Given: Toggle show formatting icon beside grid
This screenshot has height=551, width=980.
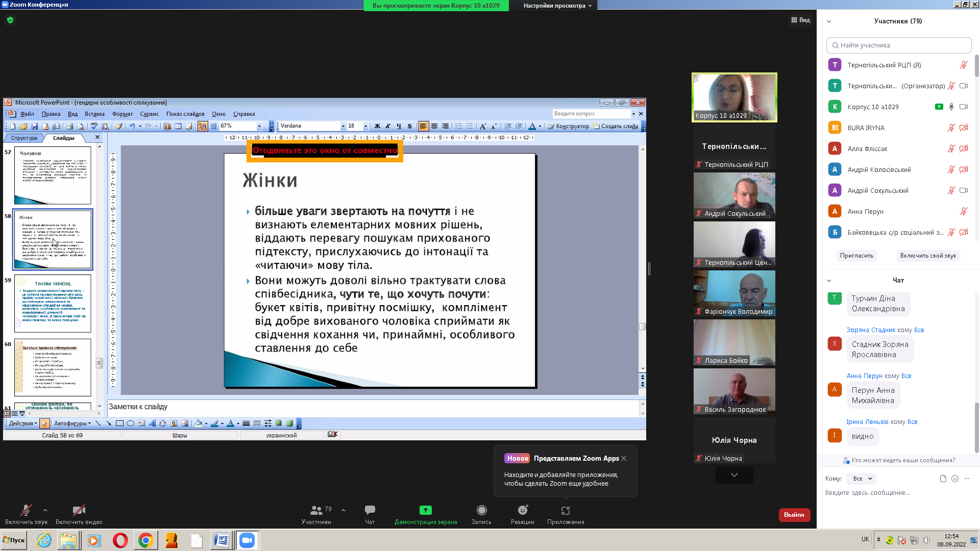Looking at the screenshot, I should pos(203,126).
